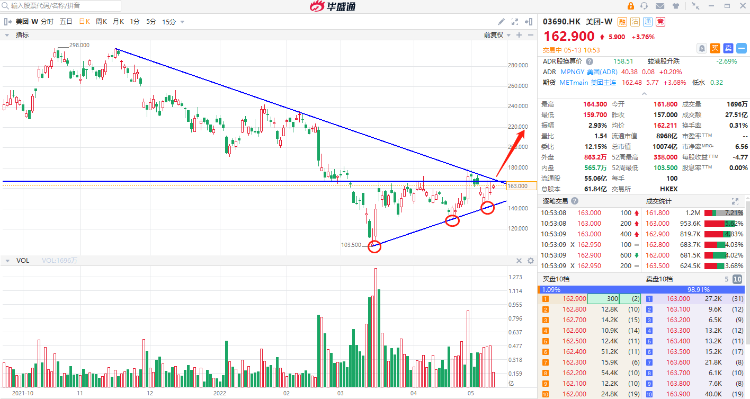
Task: Select the 5分 chart tab
Action: point(151,22)
